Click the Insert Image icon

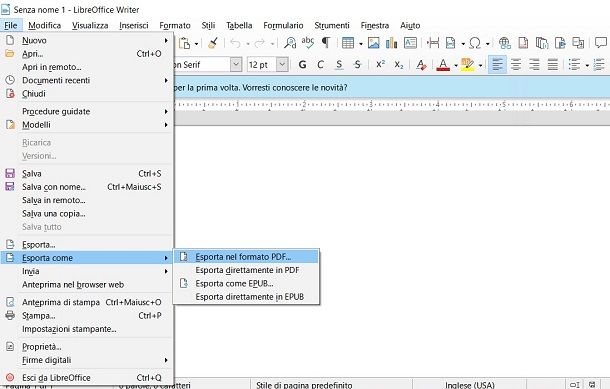point(373,43)
